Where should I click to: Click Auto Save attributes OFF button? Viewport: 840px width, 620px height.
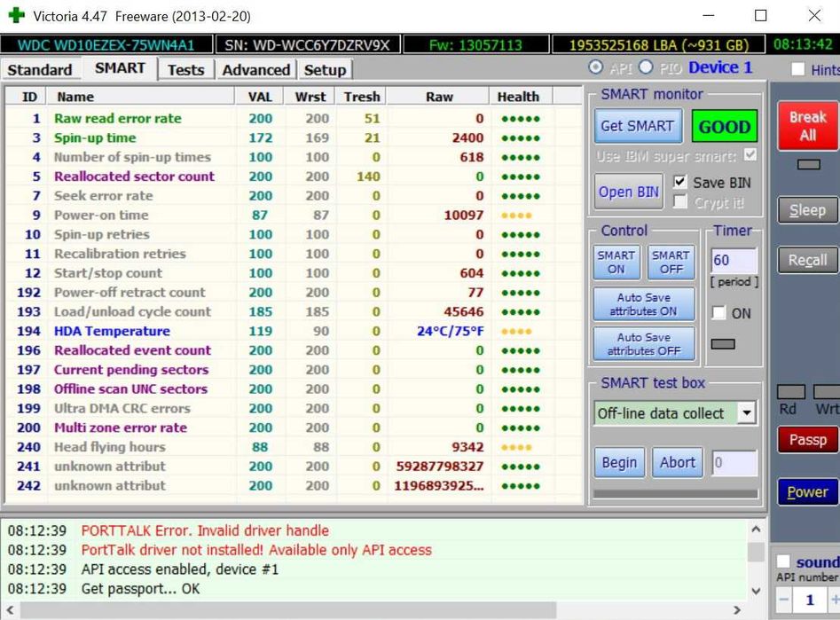click(x=643, y=344)
